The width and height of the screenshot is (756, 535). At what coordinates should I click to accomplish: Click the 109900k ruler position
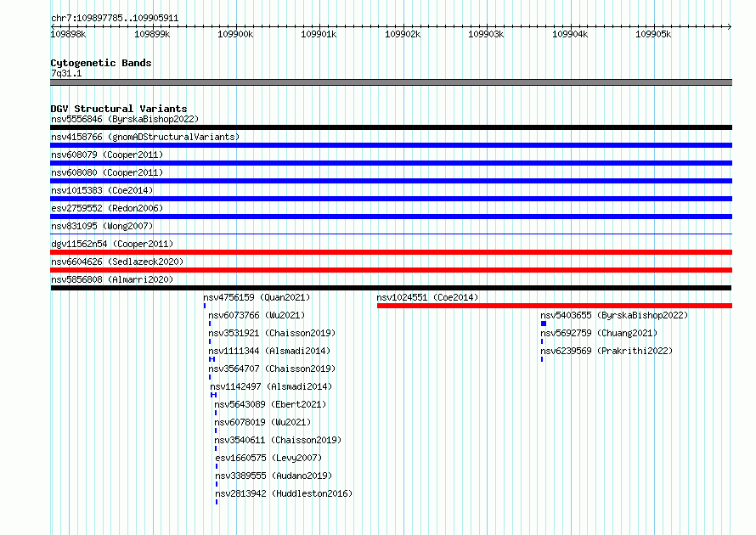coord(235,34)
